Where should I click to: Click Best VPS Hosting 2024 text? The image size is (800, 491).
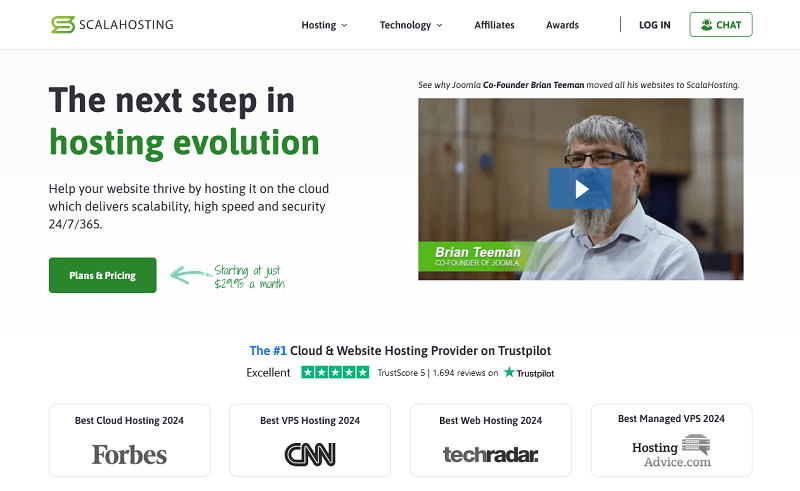coord(310,421)
